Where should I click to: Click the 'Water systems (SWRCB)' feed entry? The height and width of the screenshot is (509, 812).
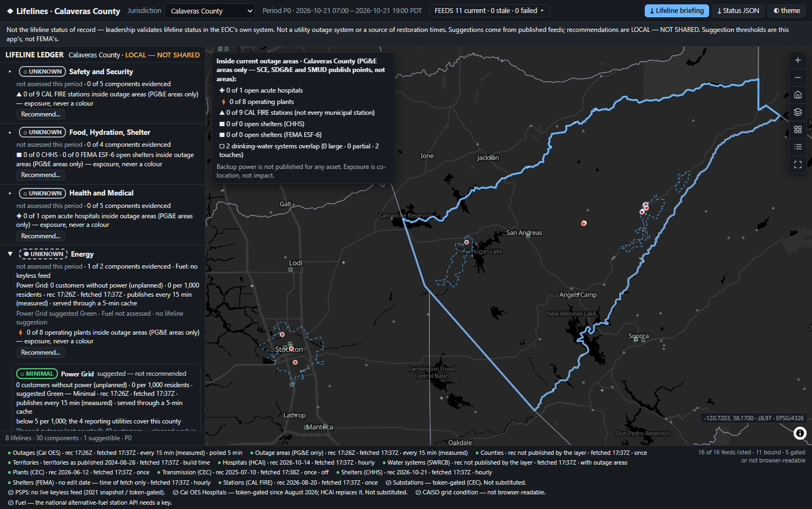[x=505, y=462]
